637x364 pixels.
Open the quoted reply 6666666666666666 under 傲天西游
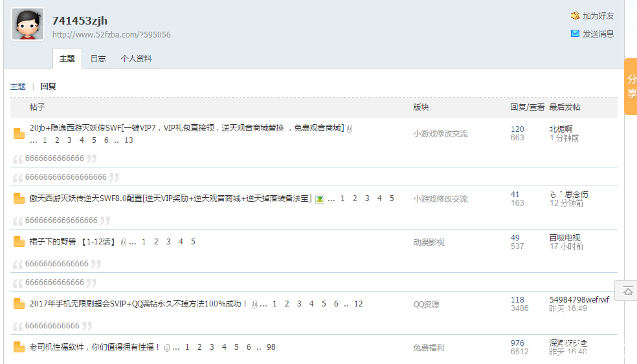click(61, 220)
